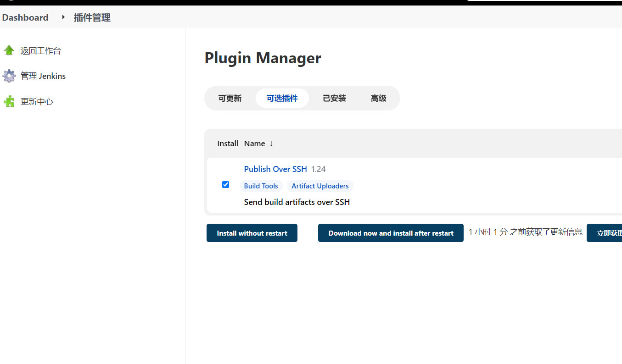Sort plugins by the Name column header
Viewport: 622px width, 364px height.
254,143
